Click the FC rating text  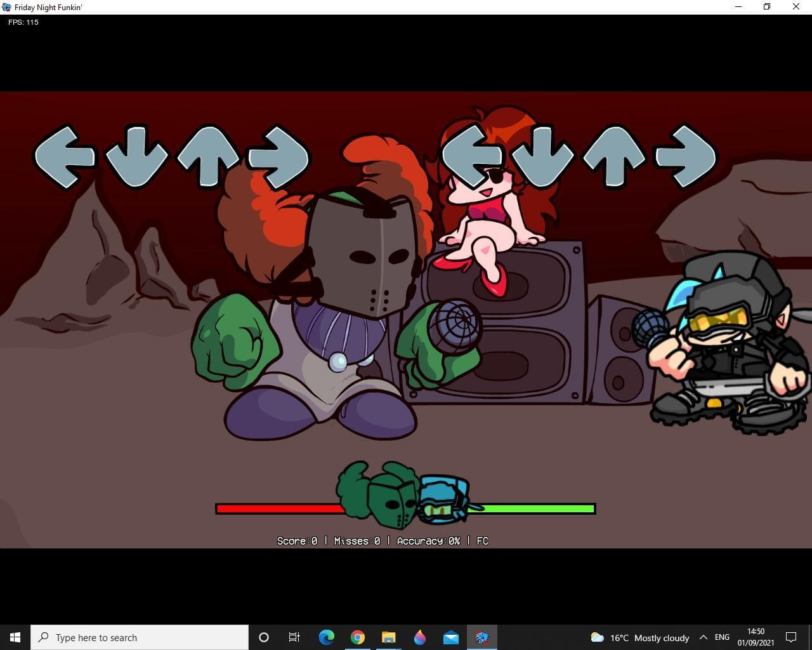483,541
